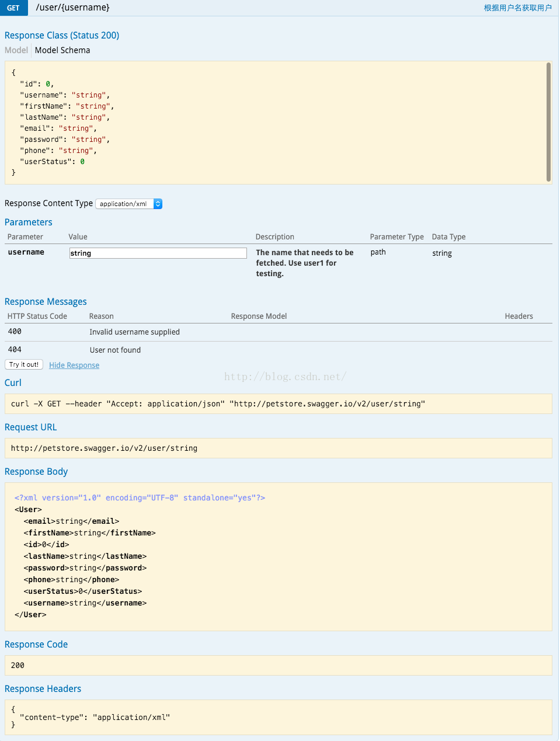The image size is (560, 741).
Task: Click the Chinese operation summary link
Action: pyautogui.click(x=517, y=8)
